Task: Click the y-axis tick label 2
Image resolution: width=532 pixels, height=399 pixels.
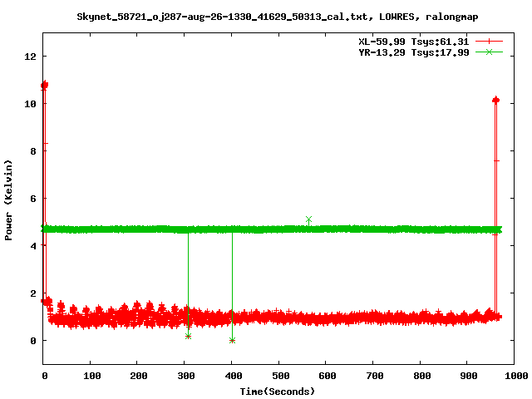Action: 33,293
